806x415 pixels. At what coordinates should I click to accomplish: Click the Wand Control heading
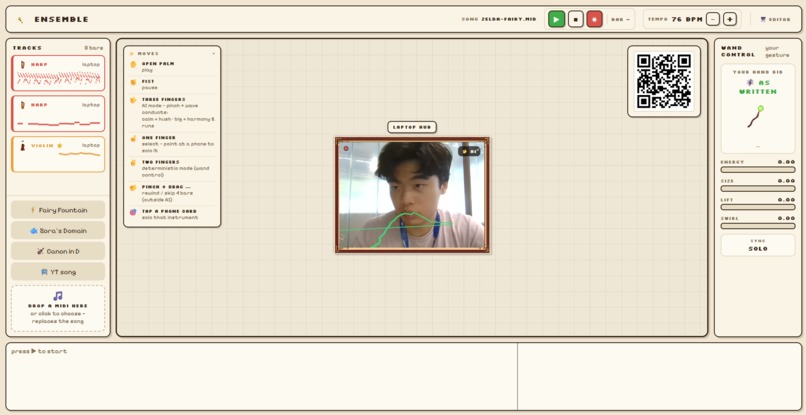pyautogui.click(x=738, y=51)
